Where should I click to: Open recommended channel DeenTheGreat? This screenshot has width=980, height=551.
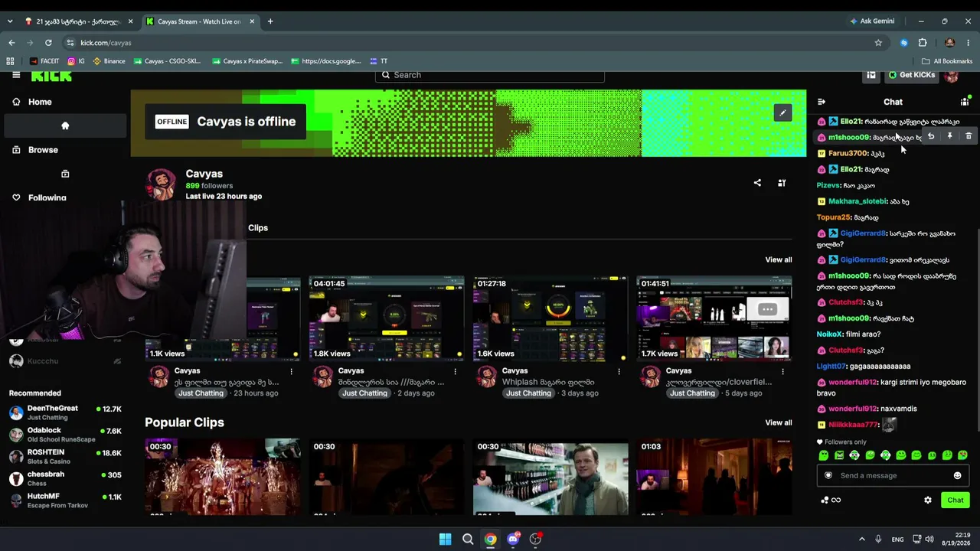65,413
